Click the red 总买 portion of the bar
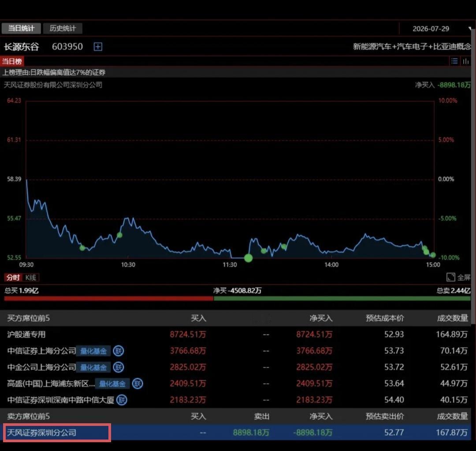The image size is (476, 451). tap(109, 299)
